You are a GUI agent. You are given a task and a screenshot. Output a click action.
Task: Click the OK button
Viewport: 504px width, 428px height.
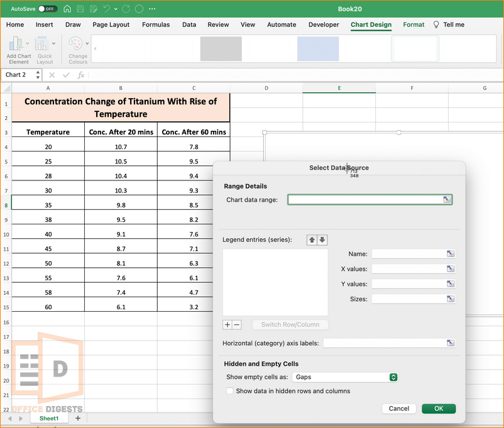point(439,409)
